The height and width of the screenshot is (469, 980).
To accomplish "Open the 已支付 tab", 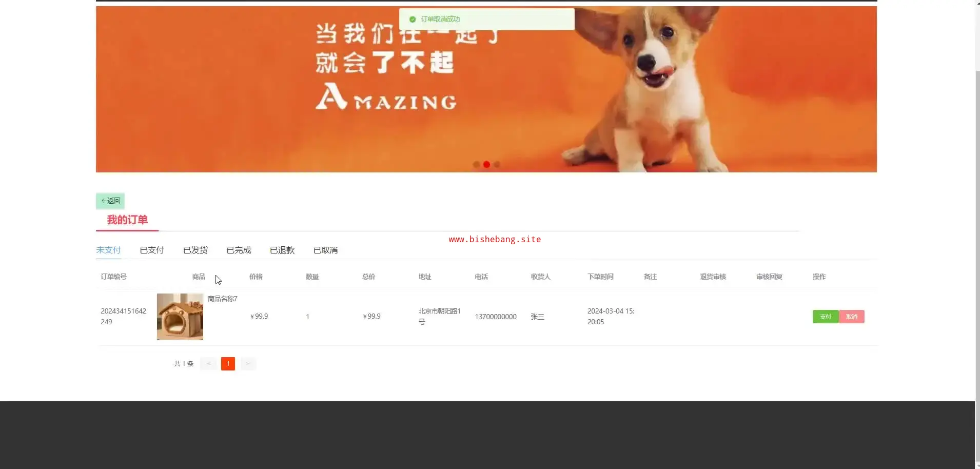I will tap(152, 250).
